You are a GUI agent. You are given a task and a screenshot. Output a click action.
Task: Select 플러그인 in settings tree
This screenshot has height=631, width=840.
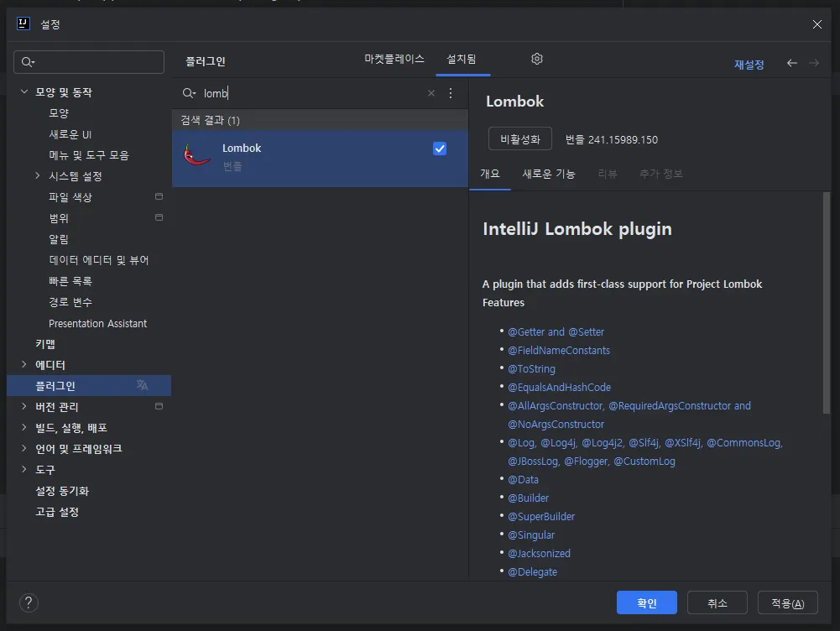[x=89, y=385]
